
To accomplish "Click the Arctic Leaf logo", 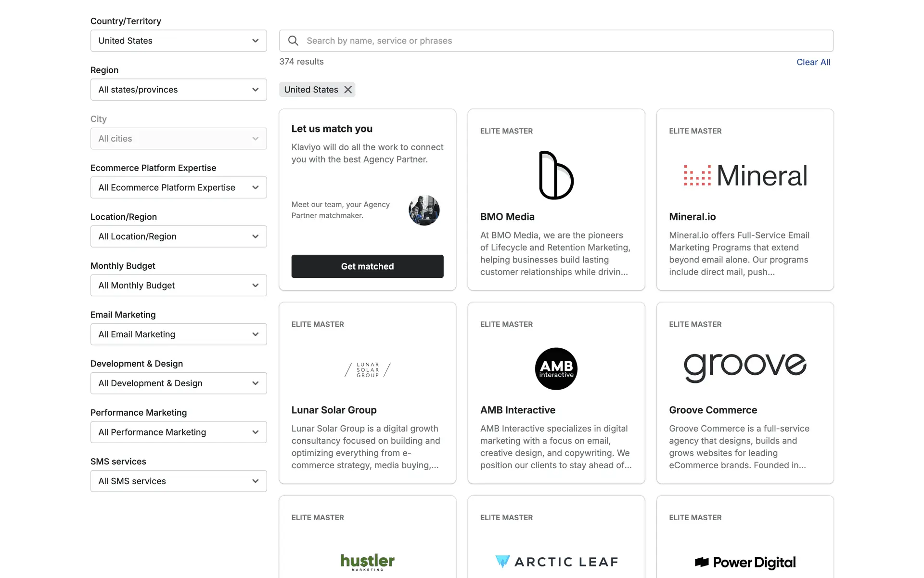I will tap(556, 562).
